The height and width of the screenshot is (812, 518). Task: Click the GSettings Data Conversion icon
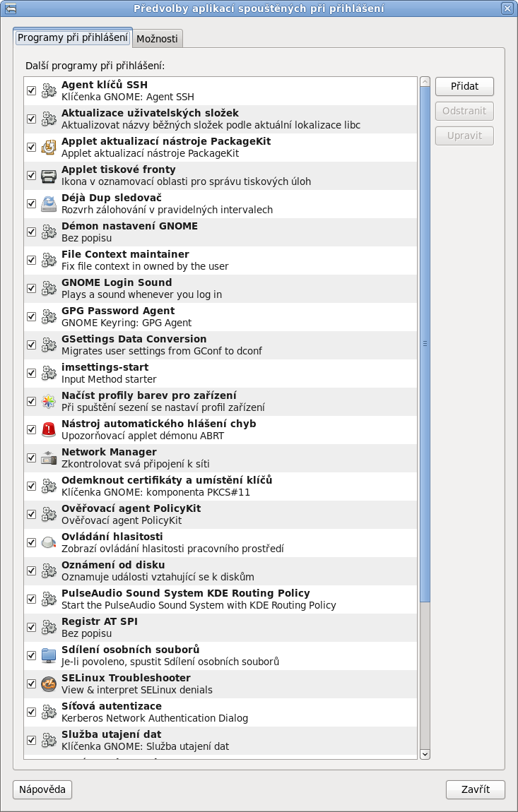49,345
